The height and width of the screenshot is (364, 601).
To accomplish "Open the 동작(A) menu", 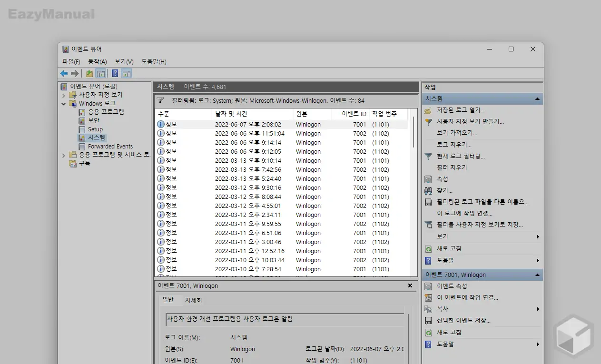I will point(98,61).
